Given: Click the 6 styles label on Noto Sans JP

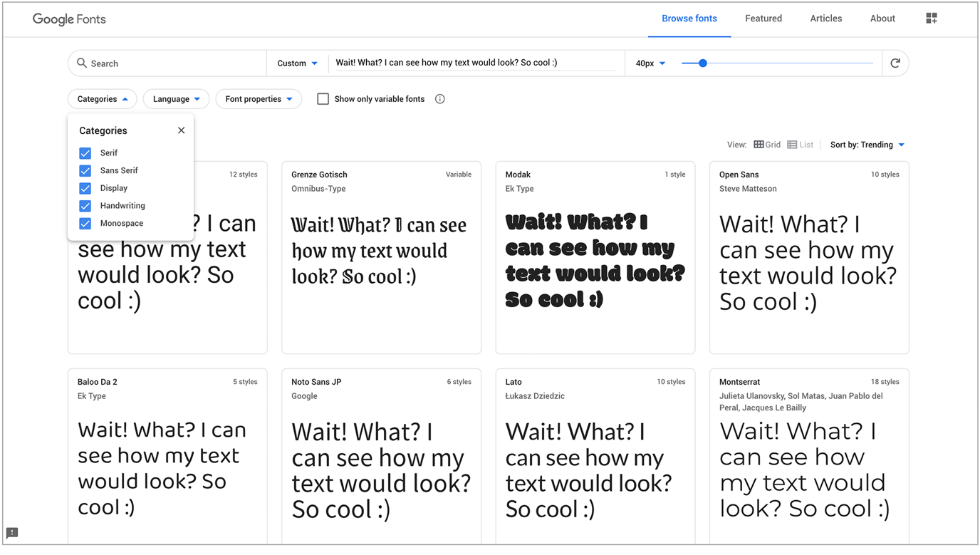Looking at the screenshot, I should [x=459, y=382].
